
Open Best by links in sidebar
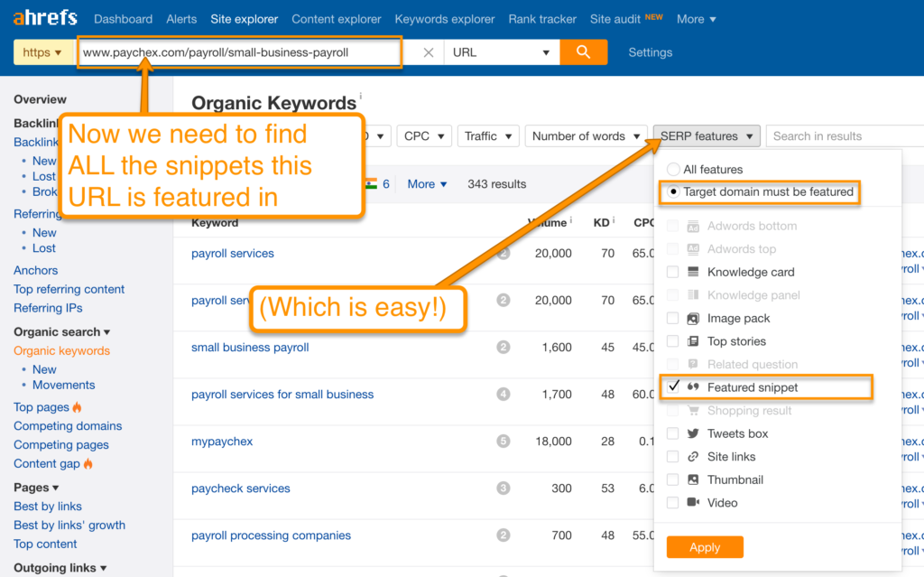coord(48,507)
